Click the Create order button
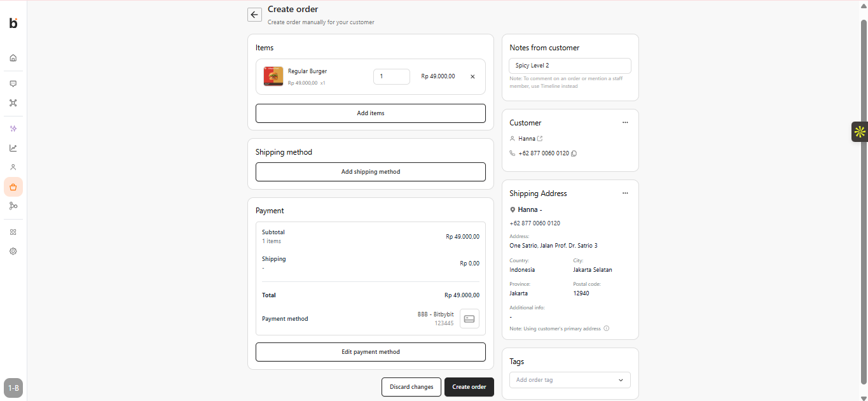 (x=469, y=387)
